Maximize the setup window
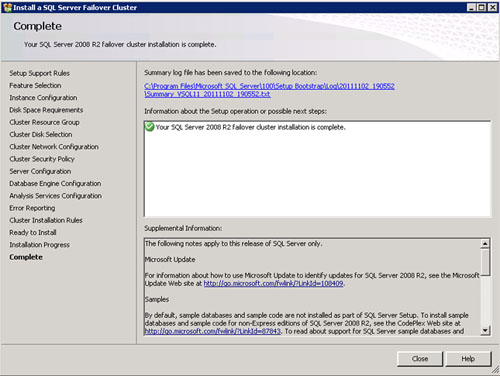This screenshot has height=376, width=500. 482,7
